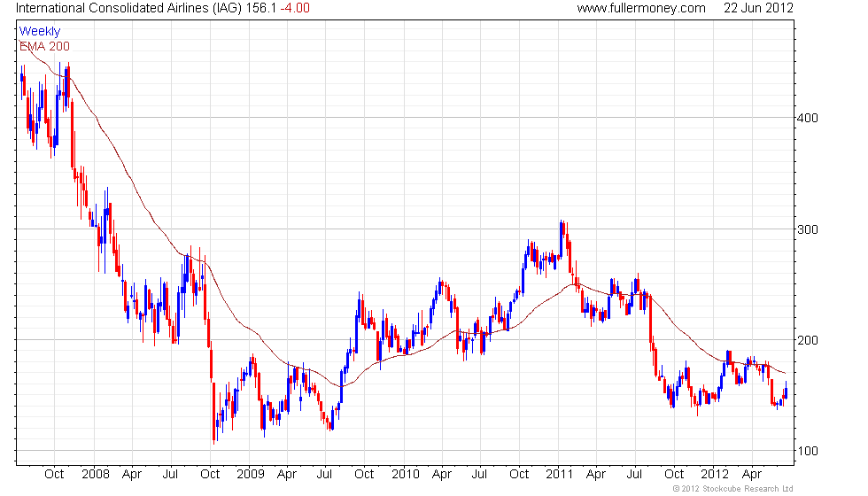
Task: Click the 200 price axis label
Action: (807, 340)
